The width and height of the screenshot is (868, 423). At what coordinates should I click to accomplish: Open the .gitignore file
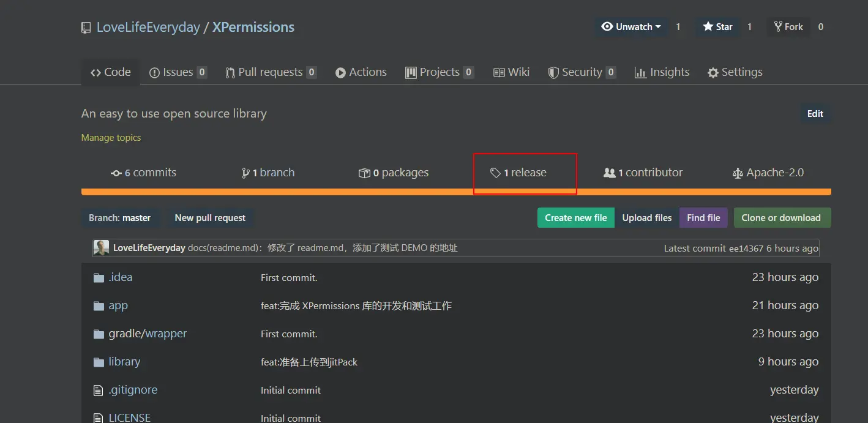(133, 390)
